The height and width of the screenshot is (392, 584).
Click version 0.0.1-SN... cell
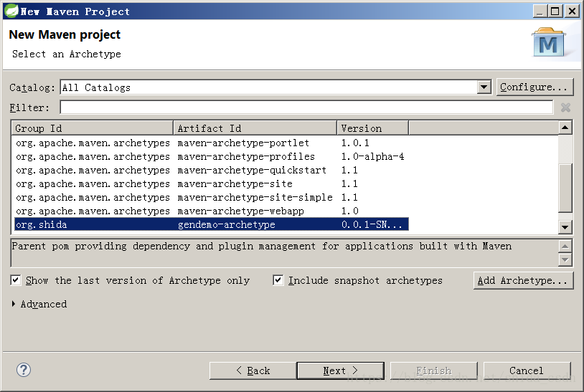tap(372, 224)
